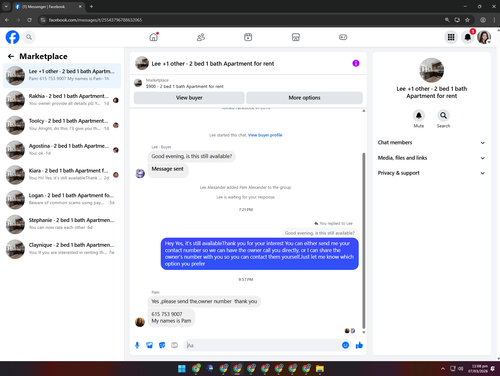Go back using the Marketplace back arrow

pos(11,56)
